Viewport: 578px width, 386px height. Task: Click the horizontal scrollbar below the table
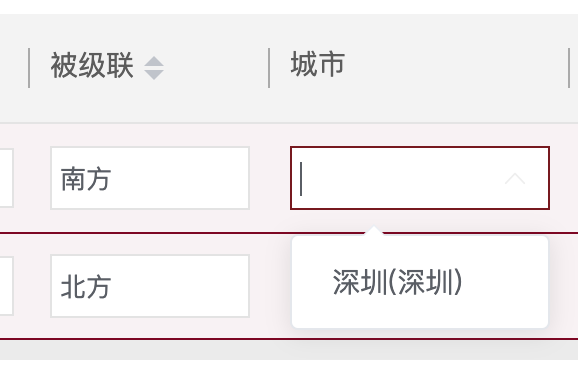tap(289, 350)
